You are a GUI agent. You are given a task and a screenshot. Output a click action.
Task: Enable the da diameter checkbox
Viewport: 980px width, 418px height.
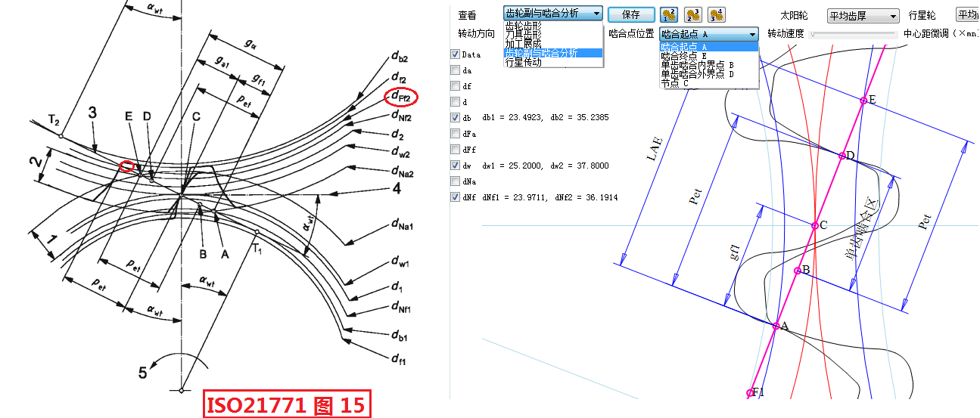(x=455, y=70)
